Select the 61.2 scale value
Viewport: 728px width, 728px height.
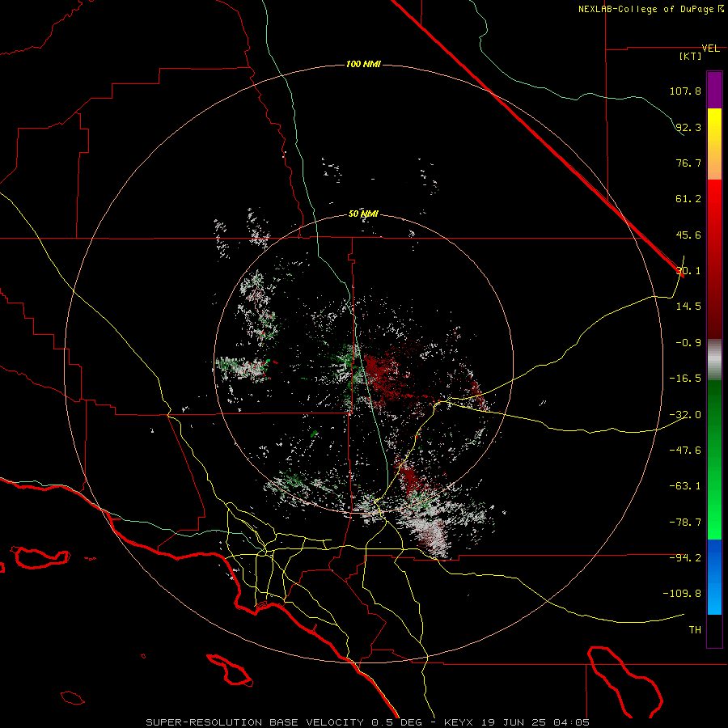click(x=688, y=199)
